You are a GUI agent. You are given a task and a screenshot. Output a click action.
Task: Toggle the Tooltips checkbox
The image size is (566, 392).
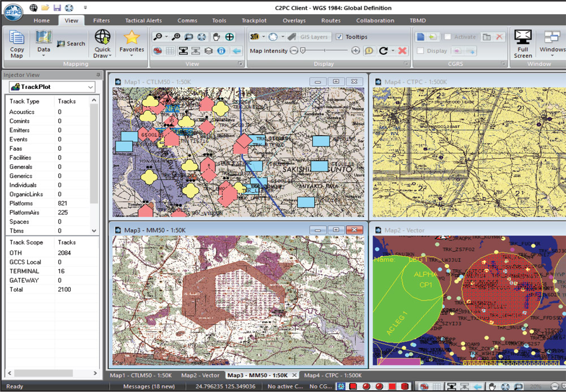coord(339,37)
